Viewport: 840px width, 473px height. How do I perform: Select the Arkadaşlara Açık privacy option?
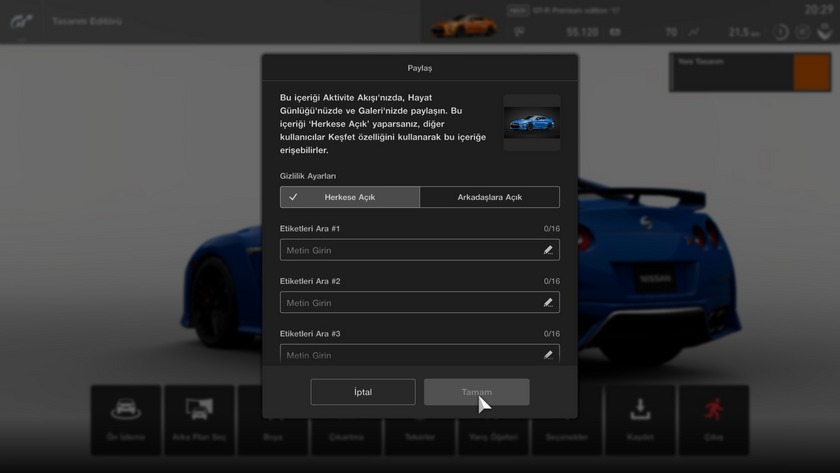point(489,197)
